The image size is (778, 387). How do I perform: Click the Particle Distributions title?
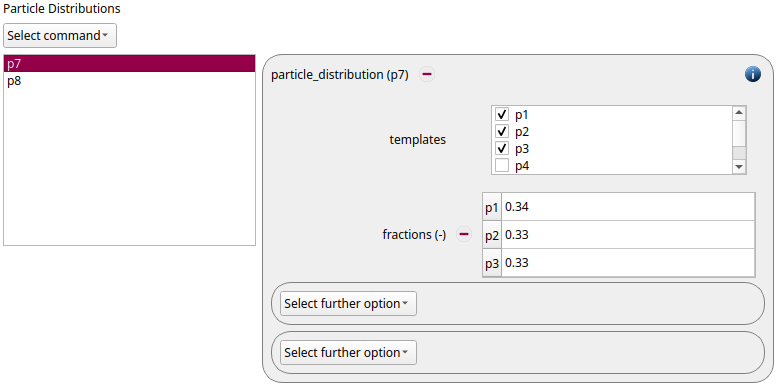(62, 8)
